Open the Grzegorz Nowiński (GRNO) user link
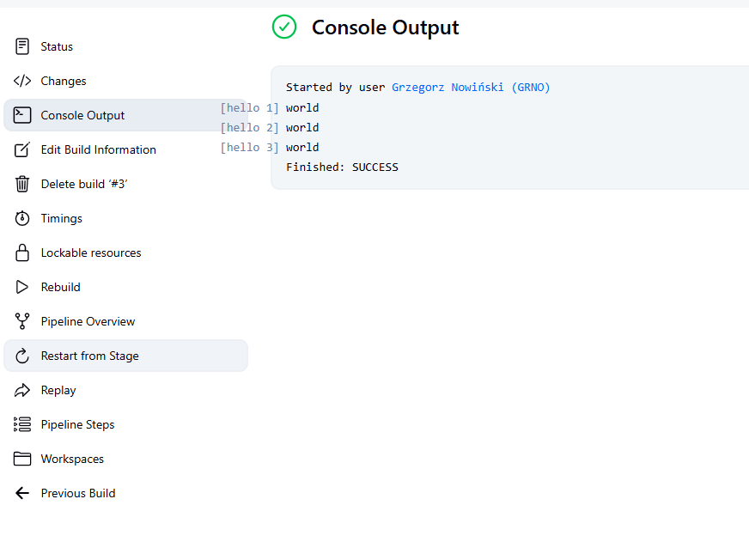The width and height of the screenshot is (749, 560). [471, 88]
